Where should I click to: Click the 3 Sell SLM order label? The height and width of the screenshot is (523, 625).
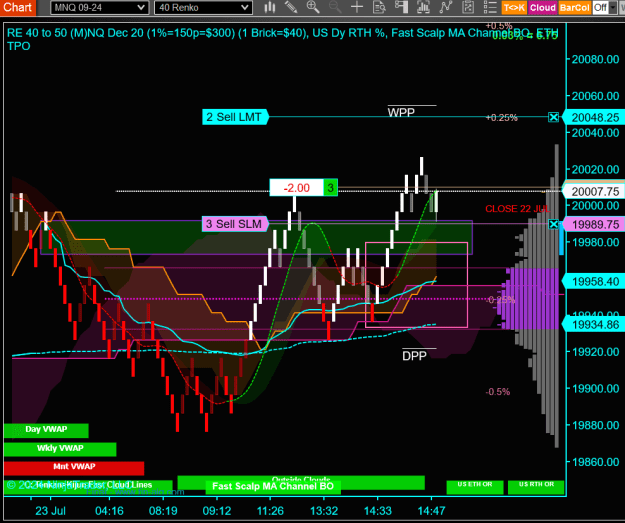234,224
